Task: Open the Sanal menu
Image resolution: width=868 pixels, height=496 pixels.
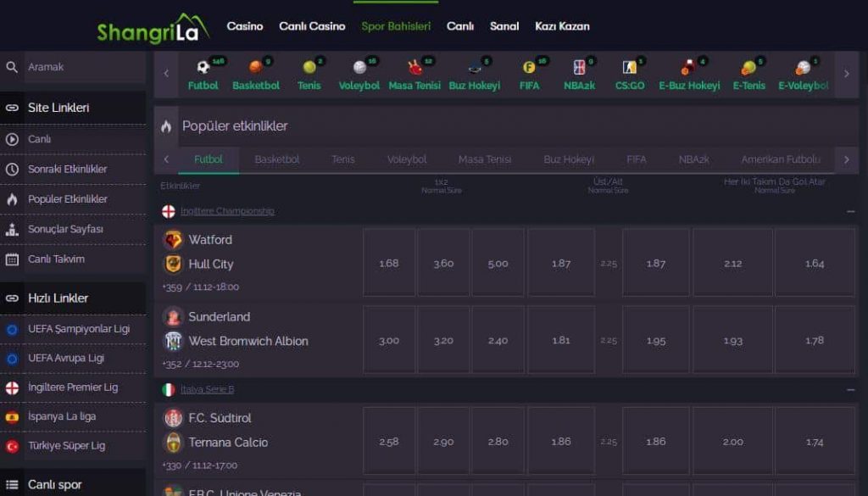Action: click(x=504, y=26)
